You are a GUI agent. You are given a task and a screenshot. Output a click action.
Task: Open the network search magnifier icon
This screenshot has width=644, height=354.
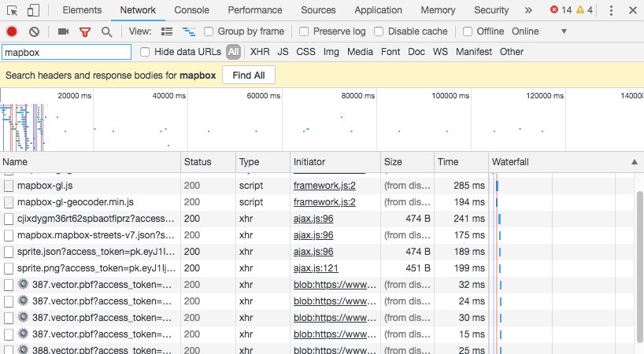coord(107,31)
